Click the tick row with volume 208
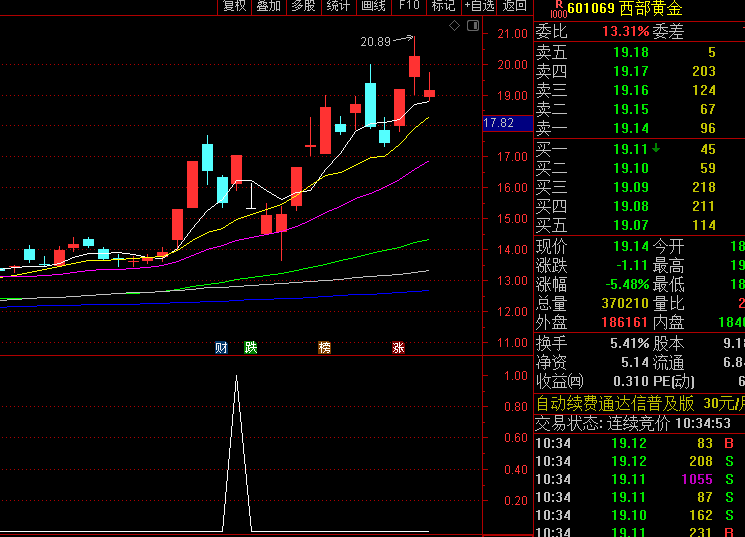Viewport: 745px width, 537px height. coord(640,461)
